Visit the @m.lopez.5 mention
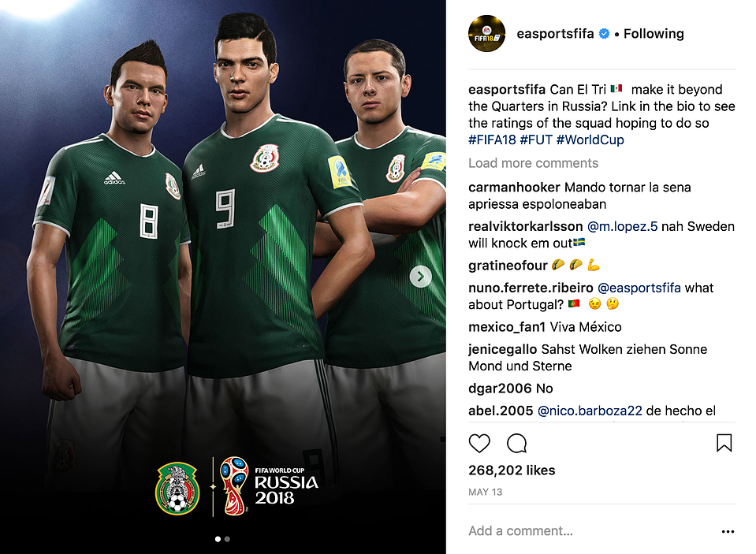756x554 pixels. pyautogui.click(x=622, y=227)
